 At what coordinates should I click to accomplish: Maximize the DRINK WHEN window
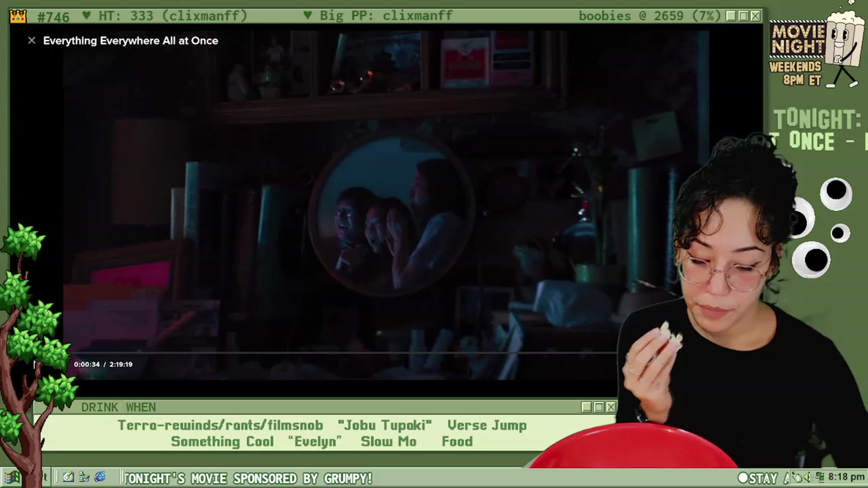point(599,407)
